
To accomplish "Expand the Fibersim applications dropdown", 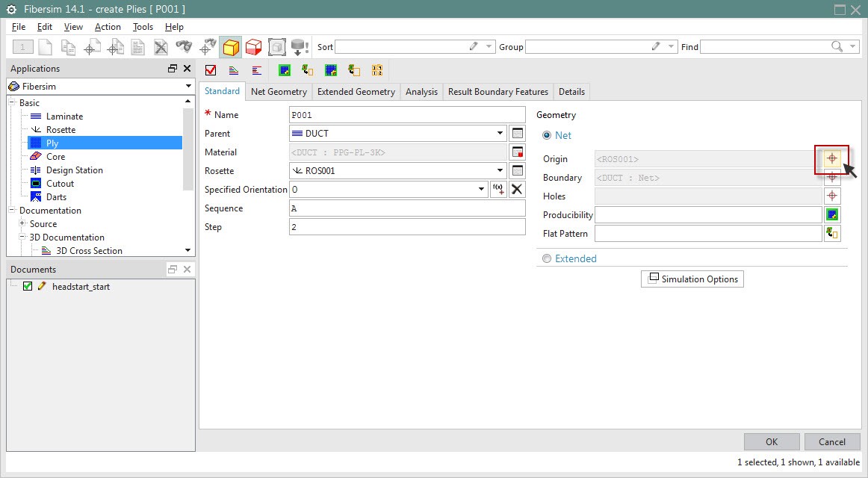I will (x=188, y=87).
